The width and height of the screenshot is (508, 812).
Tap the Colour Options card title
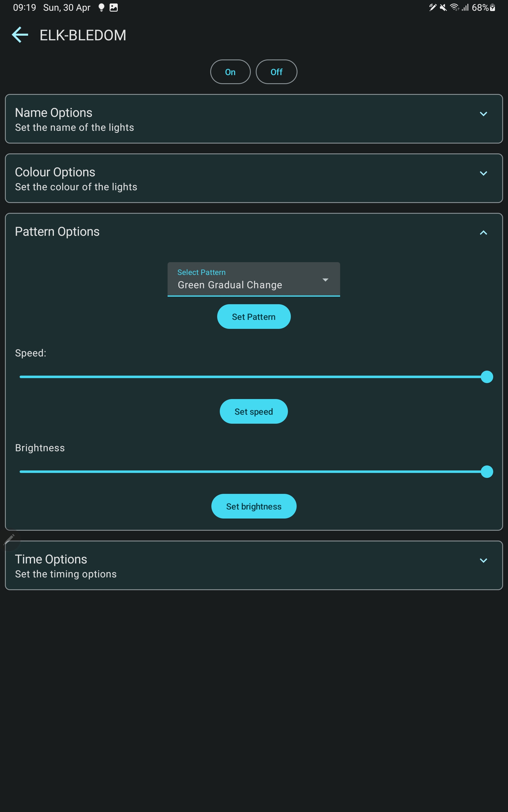[55, 172]
